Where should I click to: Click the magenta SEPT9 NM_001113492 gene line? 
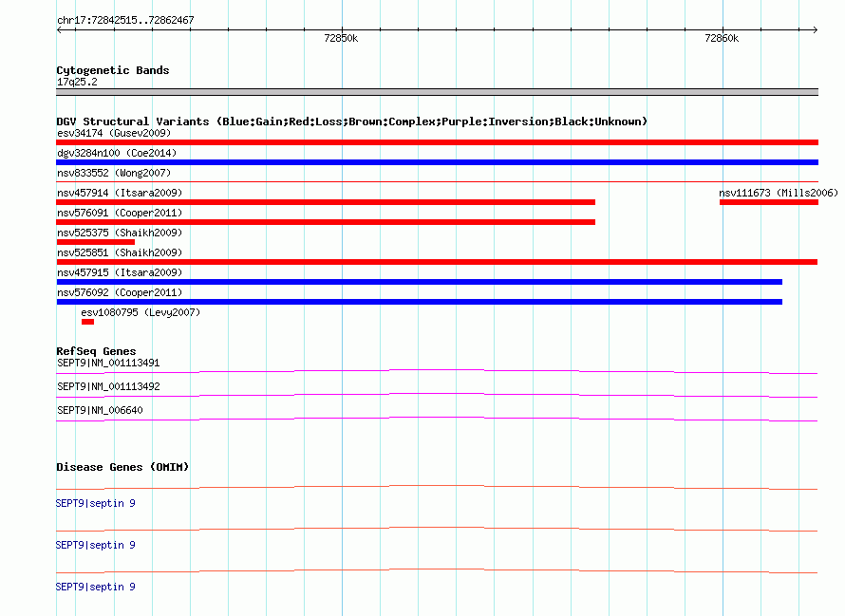tap(437, 396)
